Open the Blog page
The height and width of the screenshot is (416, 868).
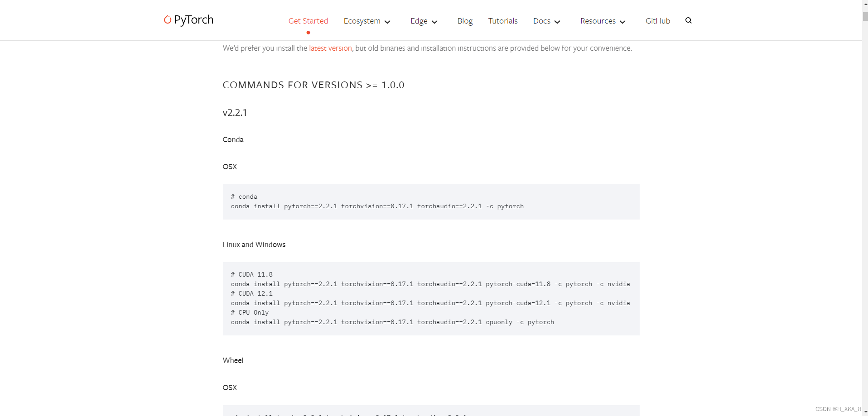(465, 21)
